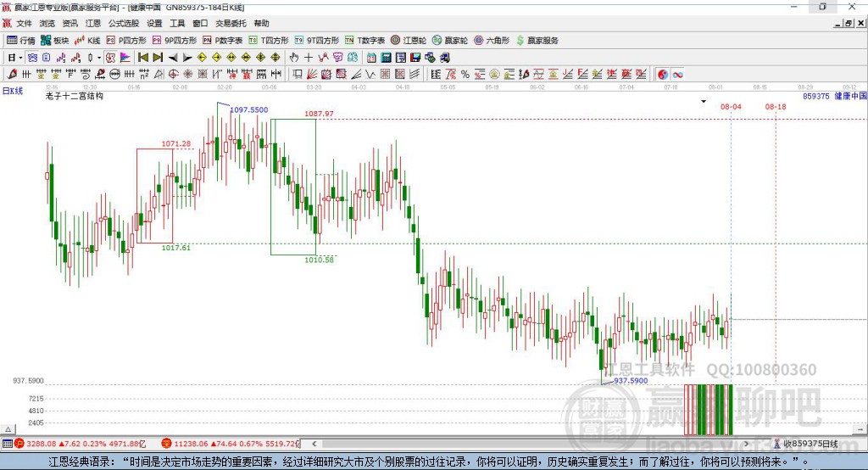Select the zigzag wave line tool
The image size is (868, 470).
coord(370,75)
